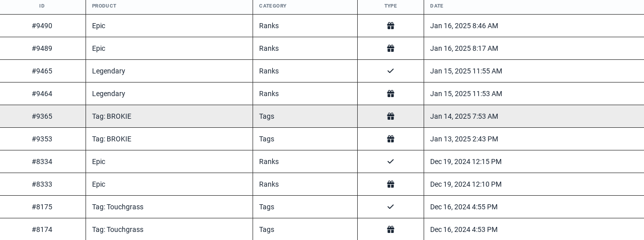Select Tag: Touchgrass in row #8175
Viewport: 644px width, 240px height.
118,207
